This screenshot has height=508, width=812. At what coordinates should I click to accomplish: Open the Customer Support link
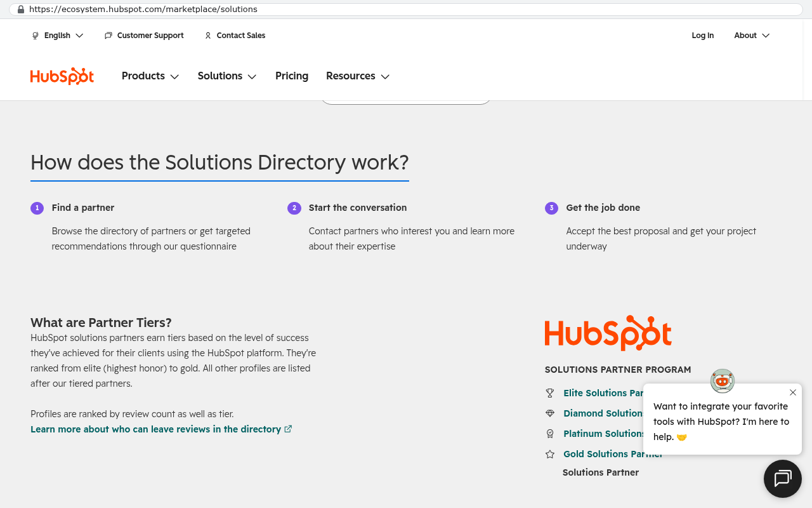(150, 36)
